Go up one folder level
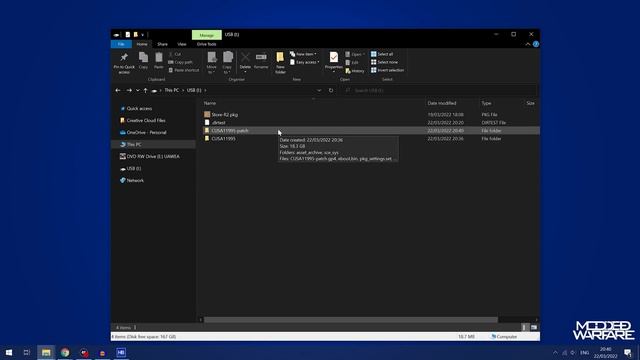The width and height of the screenshot is (640, 360). point(145,90)
